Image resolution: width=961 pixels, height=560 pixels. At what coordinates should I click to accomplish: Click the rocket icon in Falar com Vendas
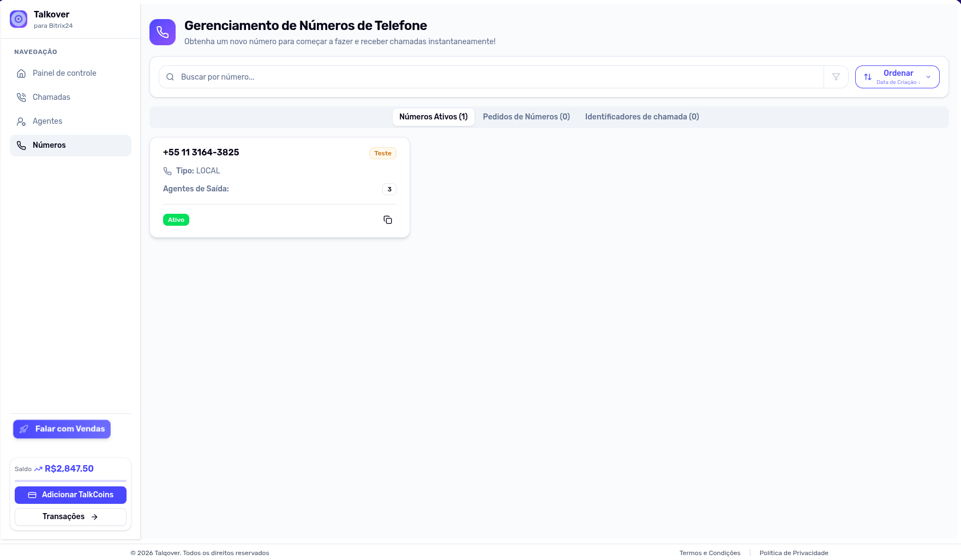click(x=24, y=429)
